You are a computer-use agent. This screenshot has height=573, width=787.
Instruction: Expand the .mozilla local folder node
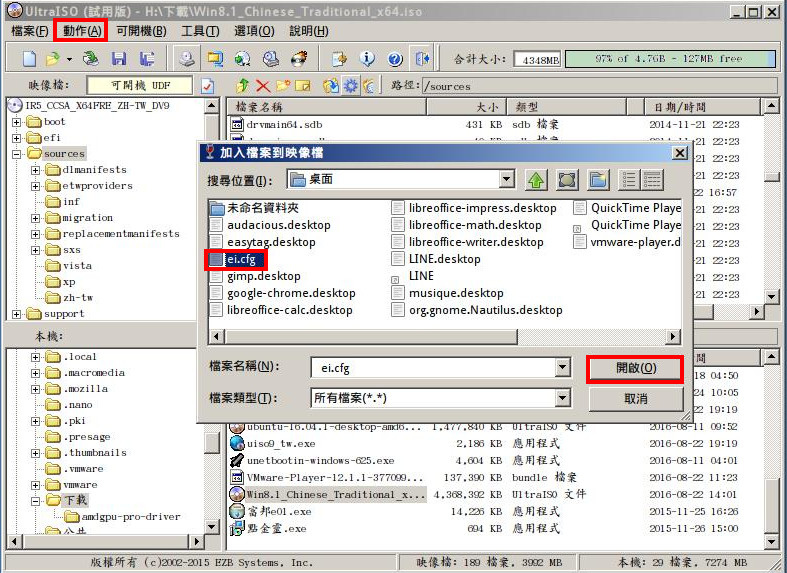pyautogui.click(x=35, y=389)
